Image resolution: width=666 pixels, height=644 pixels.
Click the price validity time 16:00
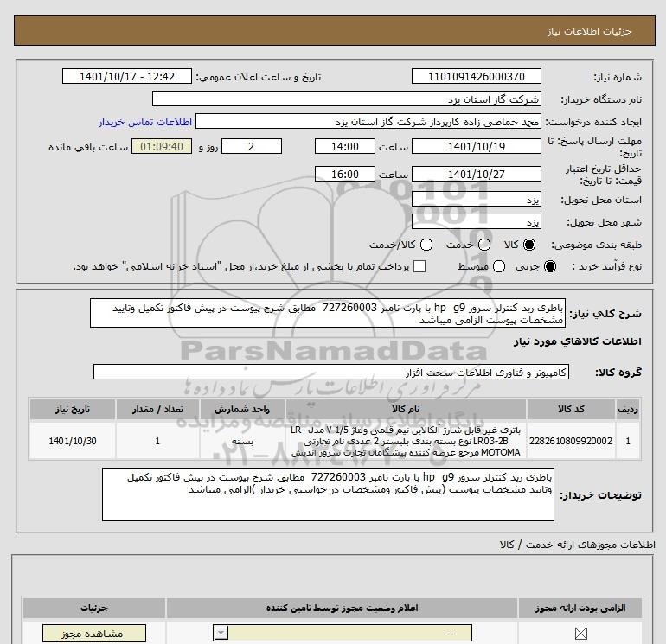(345, 174)
